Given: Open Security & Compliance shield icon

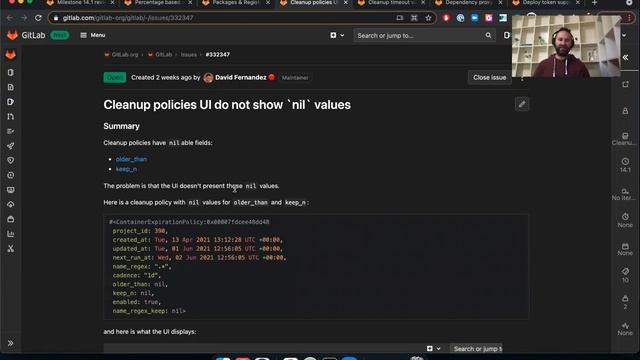Looking at the screenshot, I should point(11,160).
